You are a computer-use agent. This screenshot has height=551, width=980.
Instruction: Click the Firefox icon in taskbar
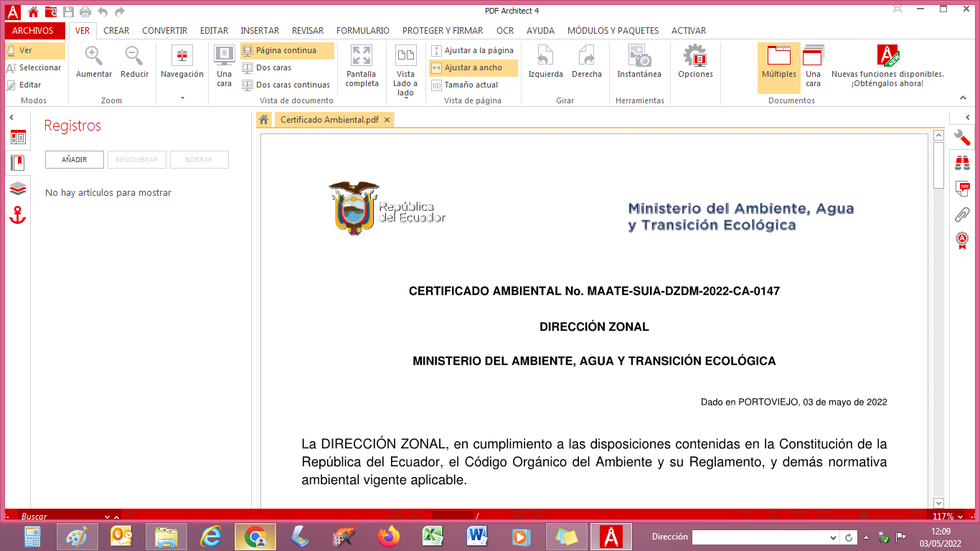[389, 537]
